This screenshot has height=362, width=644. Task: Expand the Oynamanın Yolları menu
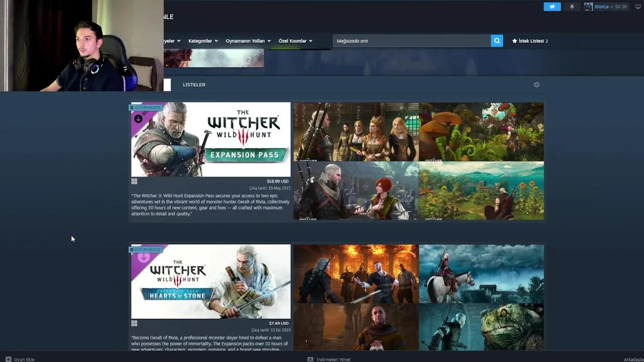[248, 41]
